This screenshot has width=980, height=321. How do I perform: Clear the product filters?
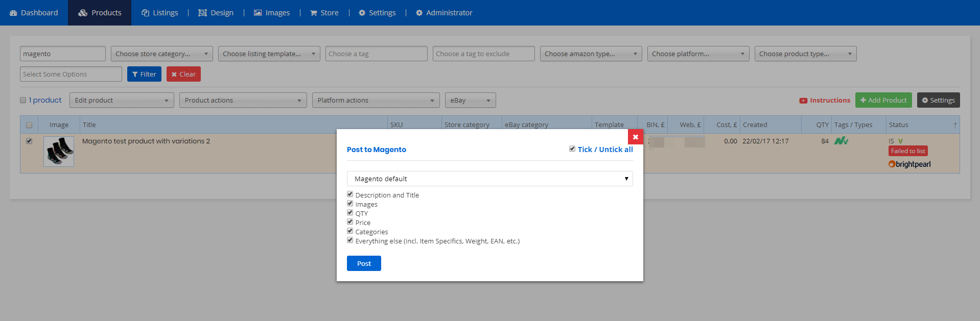(x=183, y=74)
